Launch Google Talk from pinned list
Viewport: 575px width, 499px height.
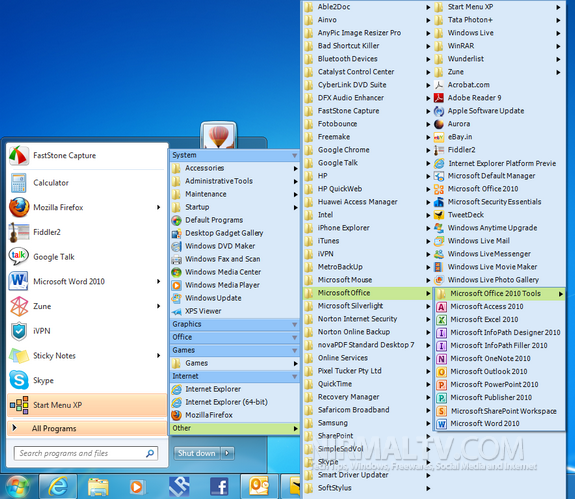point(87,257)
